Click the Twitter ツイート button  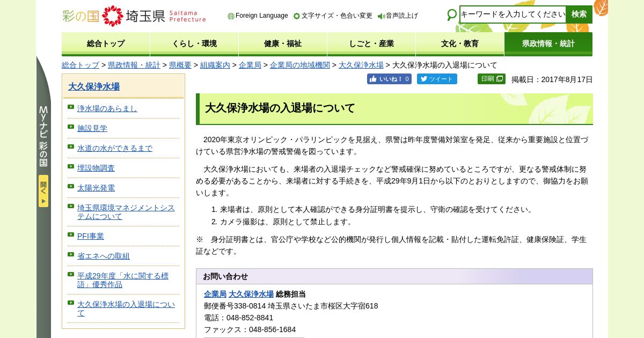pyautogui.click(x=437, y=79)
